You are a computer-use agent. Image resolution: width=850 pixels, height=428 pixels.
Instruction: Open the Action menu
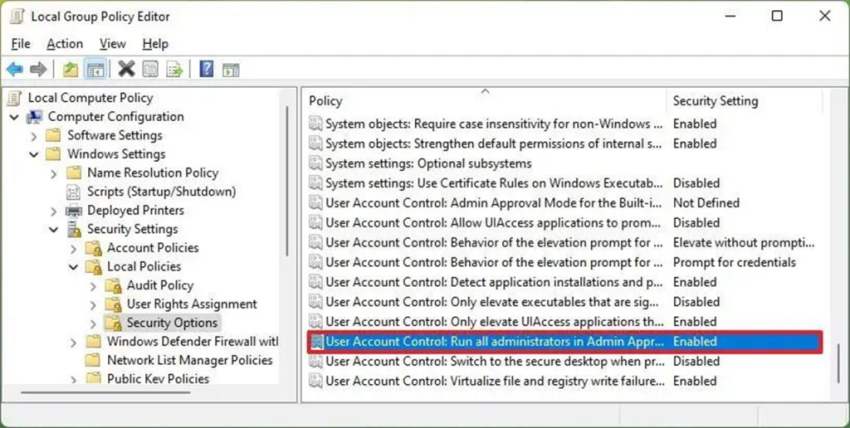pyautogui.click(x=65, y=44)
